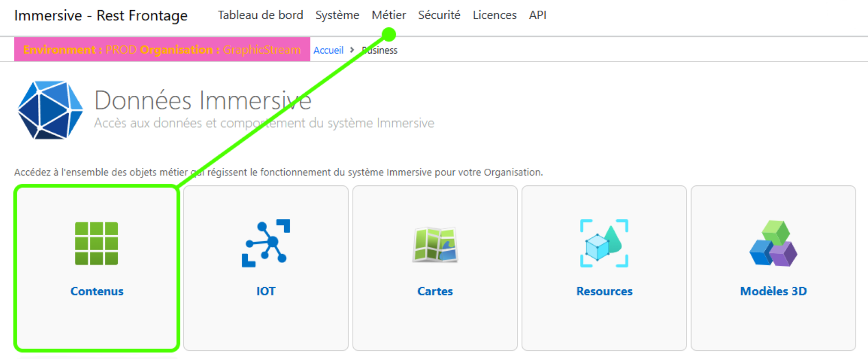
Task: Open the folded map Cartes icon
Action: (435, 244)
